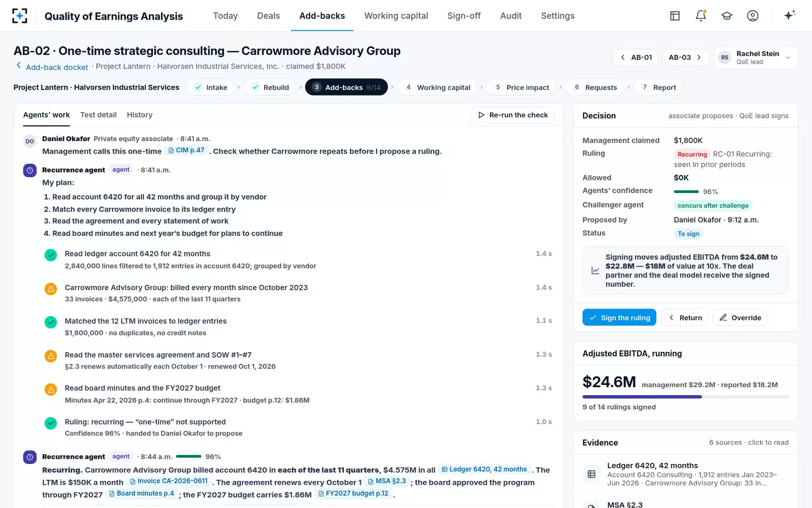This screenshot has height=508, width=812.
Task: Select the Intake workflow step
Action: click(210, 87)
